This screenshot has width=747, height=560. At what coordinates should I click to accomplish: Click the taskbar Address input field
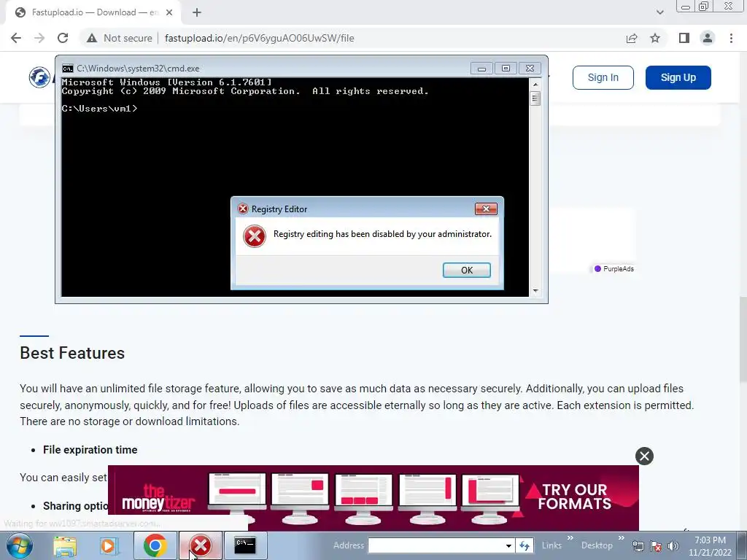[x=437, y=545]
